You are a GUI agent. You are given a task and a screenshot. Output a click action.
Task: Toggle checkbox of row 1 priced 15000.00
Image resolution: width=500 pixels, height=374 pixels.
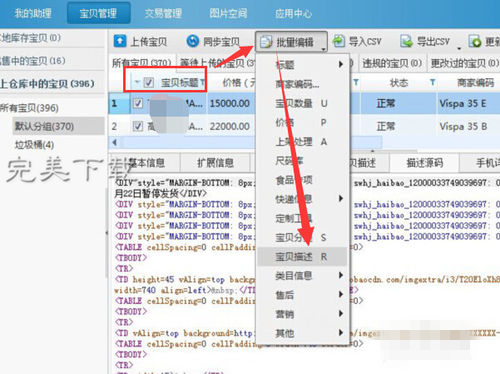(x=138, y=103)
